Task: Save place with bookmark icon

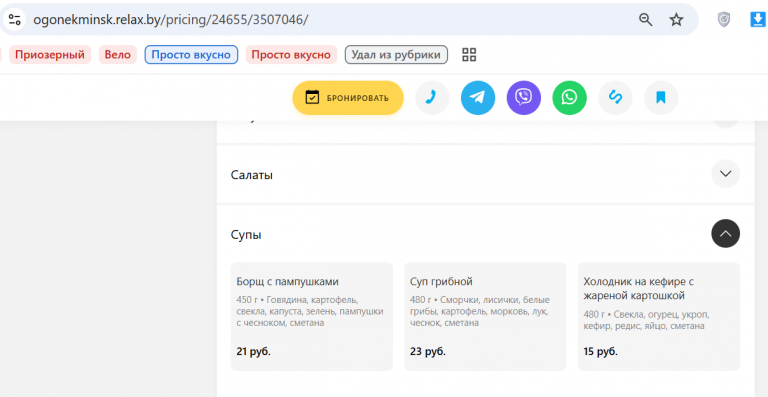Action: tap(661, 98)
